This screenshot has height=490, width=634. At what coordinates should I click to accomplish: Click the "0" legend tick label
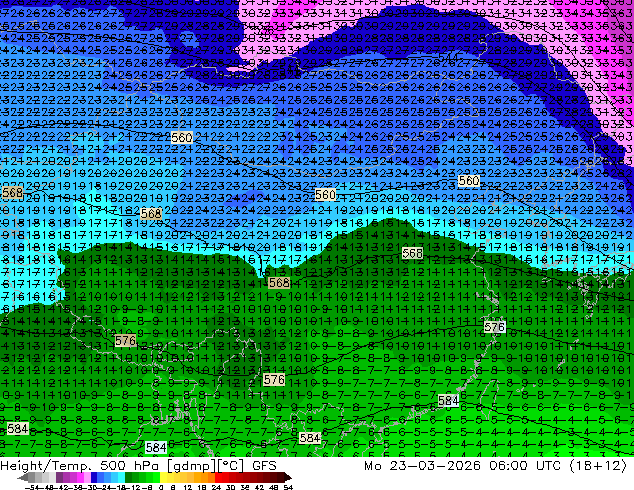pyautogui.click(x=161, y=488)
